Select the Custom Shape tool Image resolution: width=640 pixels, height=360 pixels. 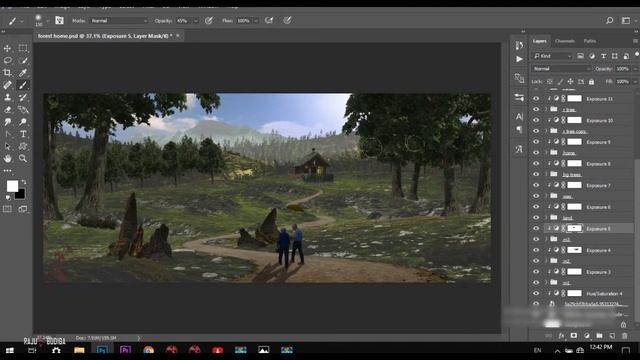[x=23, y=147]
